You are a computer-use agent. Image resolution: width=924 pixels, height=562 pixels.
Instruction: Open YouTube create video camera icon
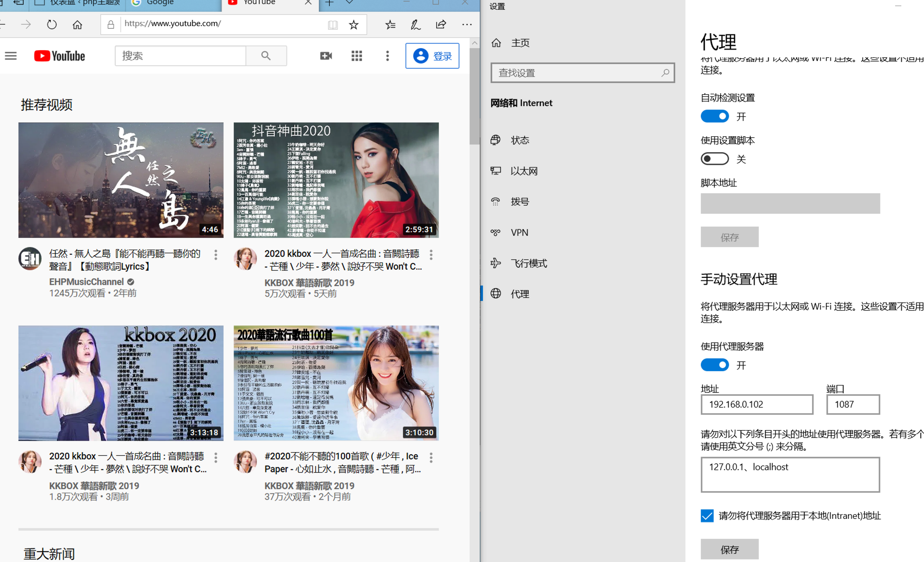click(x=326, y=56)
